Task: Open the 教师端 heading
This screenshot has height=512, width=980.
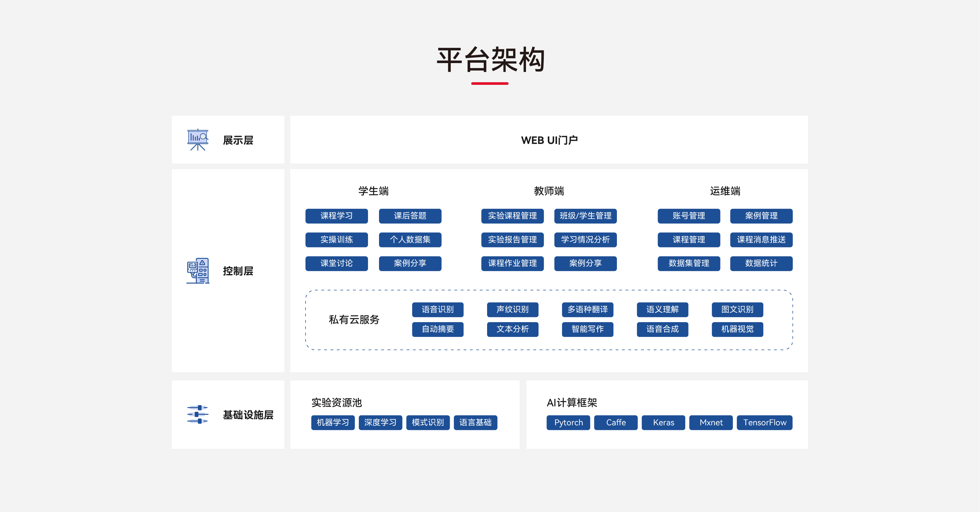Action: tap(549, 191)
